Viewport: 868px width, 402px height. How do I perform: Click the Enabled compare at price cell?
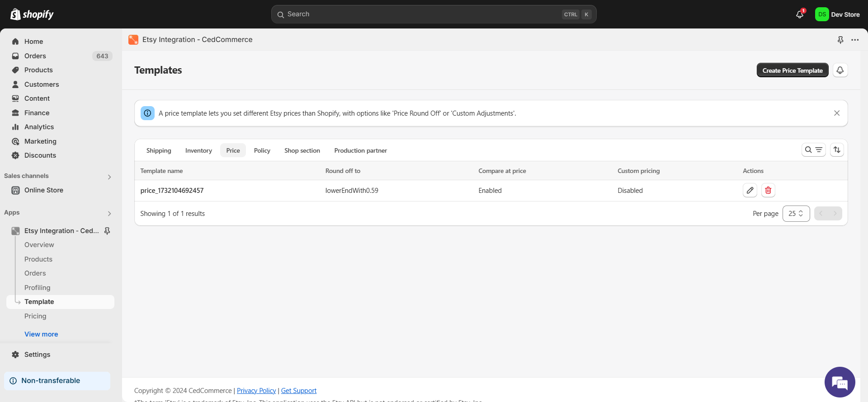pyautogui.click(x=490, y=191)
